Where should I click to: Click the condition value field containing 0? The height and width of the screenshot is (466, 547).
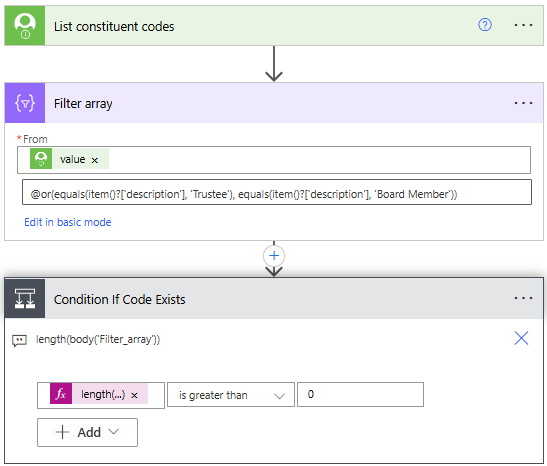coord(360,394)
